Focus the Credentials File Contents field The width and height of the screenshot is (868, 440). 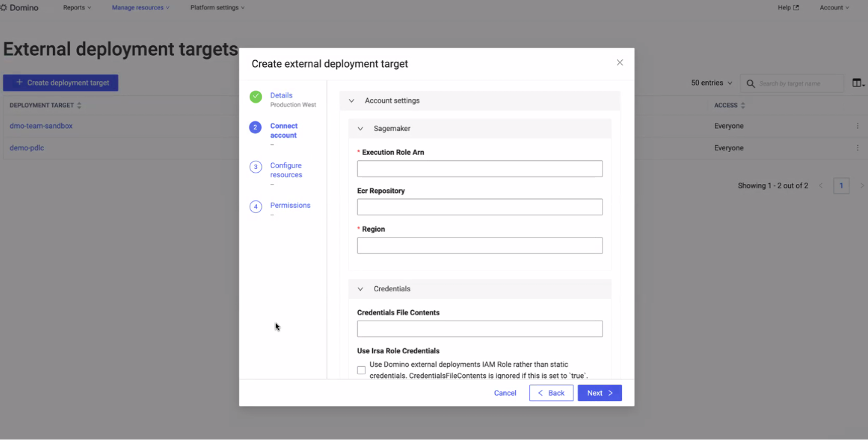click(480, 329)
